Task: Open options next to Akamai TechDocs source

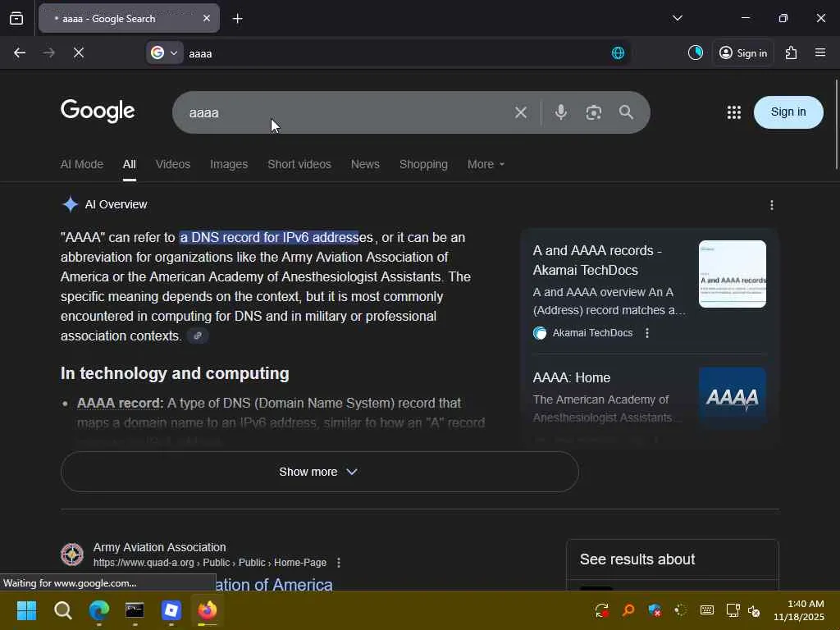Action: pos(647,333)
